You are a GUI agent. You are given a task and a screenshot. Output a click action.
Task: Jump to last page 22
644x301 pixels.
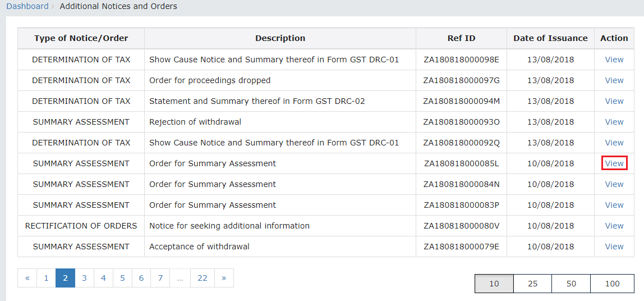click(x=203, y=278)
